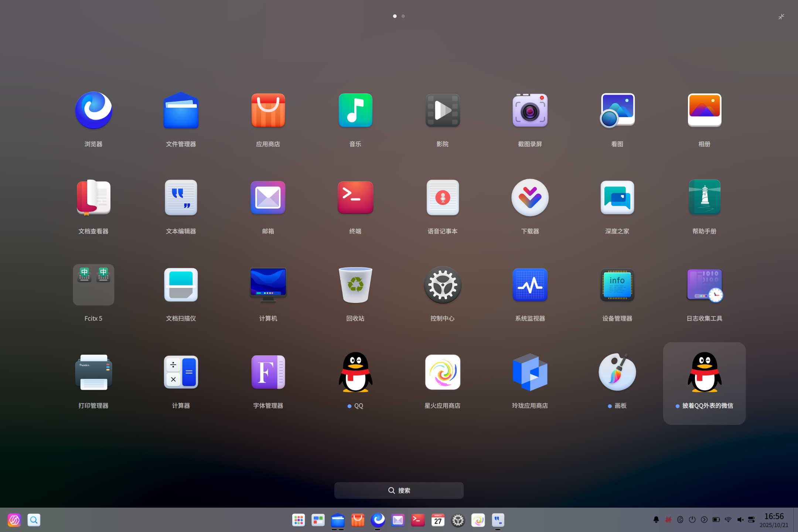The width and height of the screenshot is (798, 532).
Task: Open the 浏览器 browser app
Action: [93, 110]
